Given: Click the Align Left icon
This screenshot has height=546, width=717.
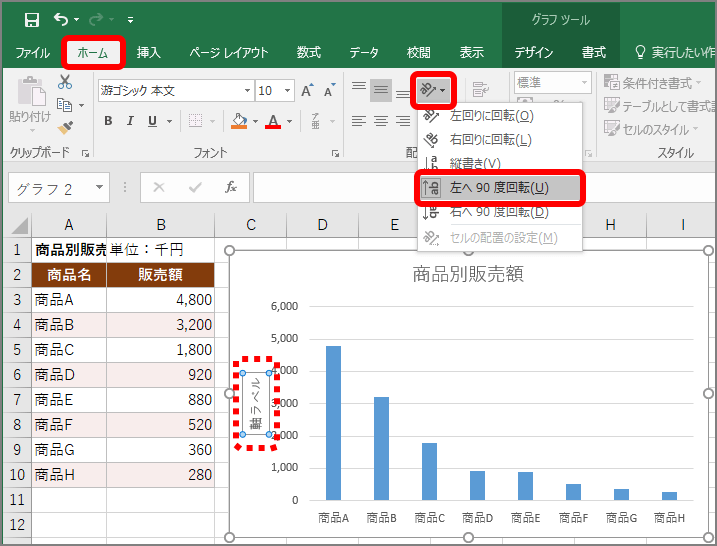Looking at the screenshot, I should 358,121.
